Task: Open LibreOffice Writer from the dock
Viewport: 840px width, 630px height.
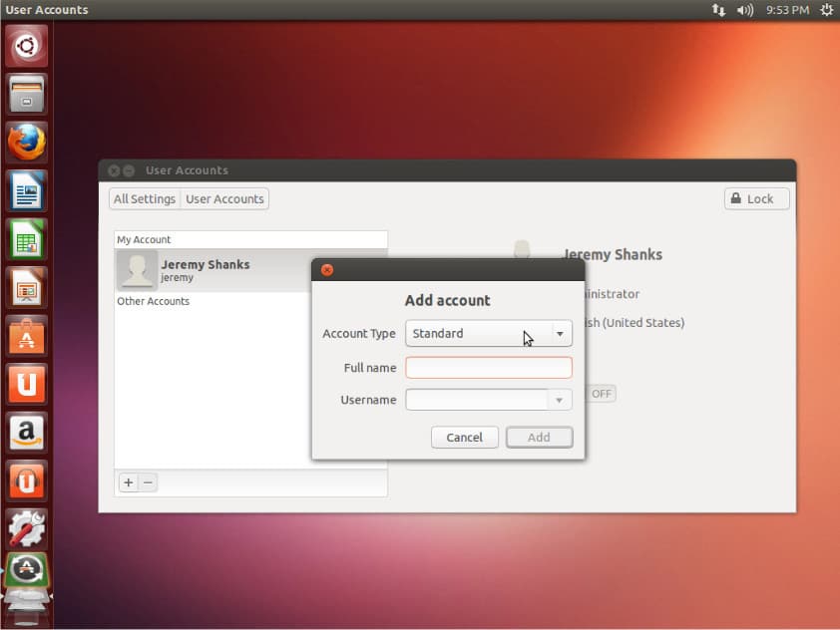Action: (26, 190)
